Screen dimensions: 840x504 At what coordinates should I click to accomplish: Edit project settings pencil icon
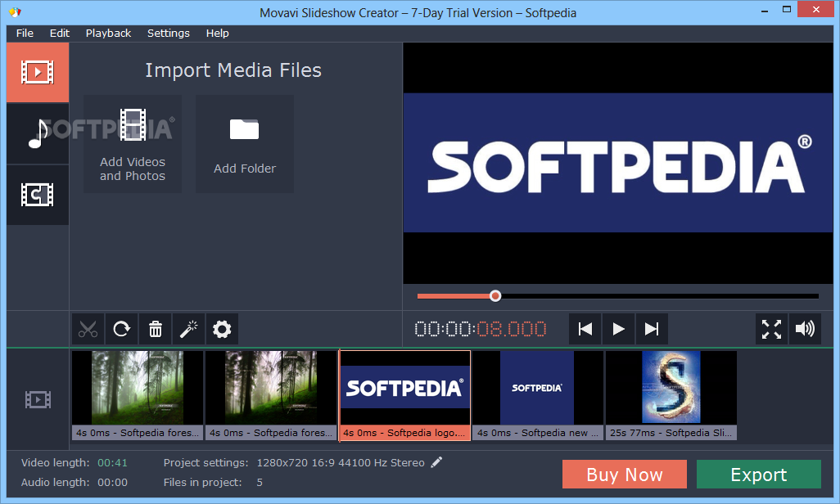coord(436,462)
